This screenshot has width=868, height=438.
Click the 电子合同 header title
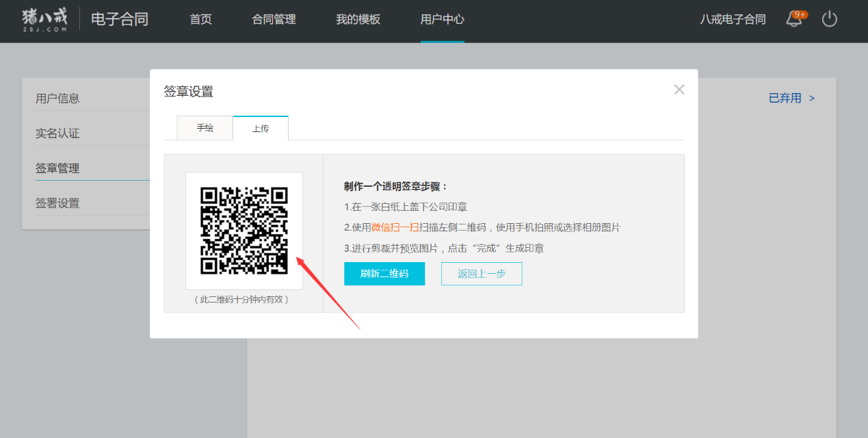(120, 19)
